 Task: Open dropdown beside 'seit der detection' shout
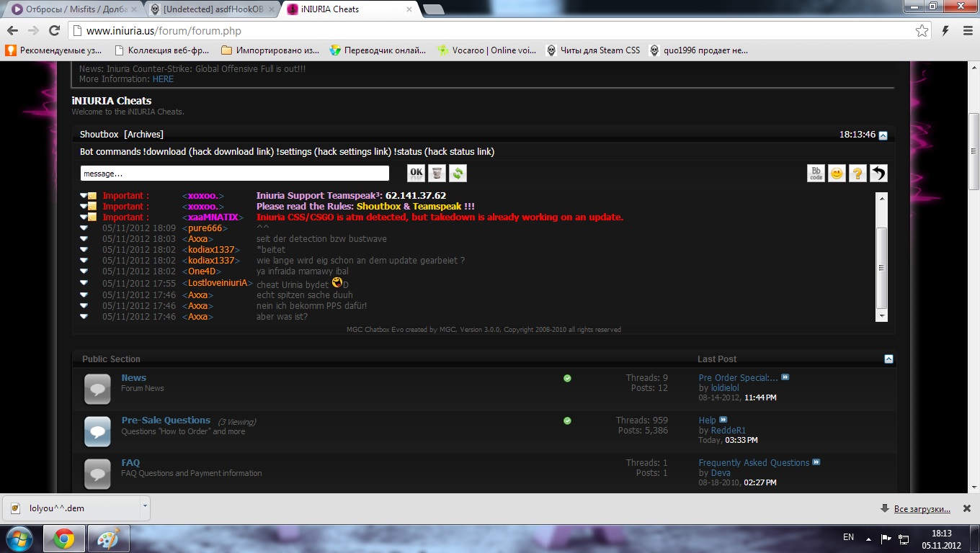(84, 239)
